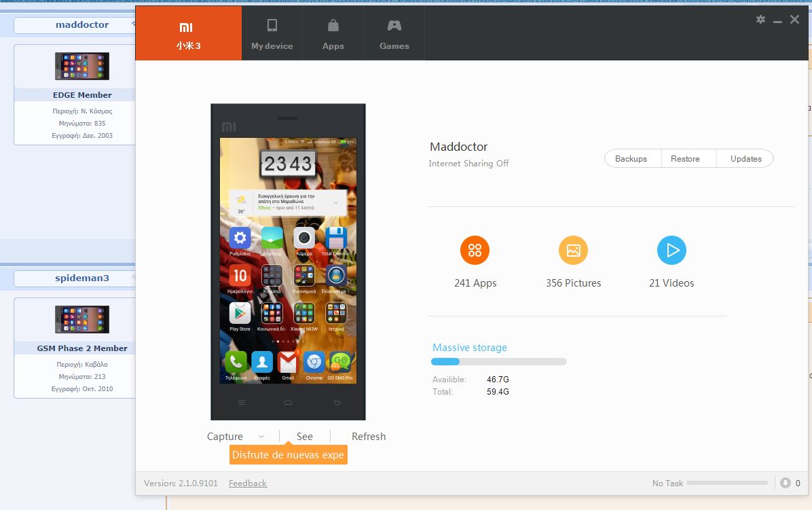
Task: Click Capture below the phone preview
Action: click(225, 437)
